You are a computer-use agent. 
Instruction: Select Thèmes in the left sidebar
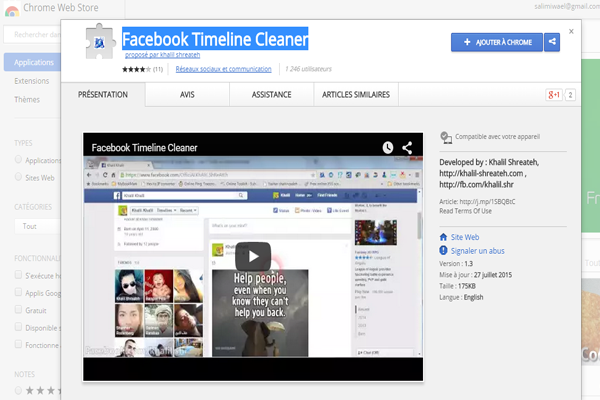27,100
